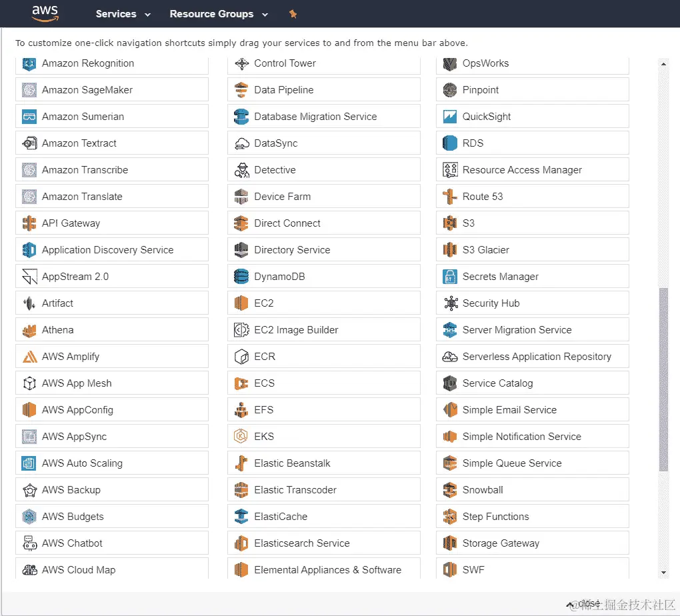Click the AppStream 2.0 icon
Viewport: 680px width, 616px height.
tap(29, 277)
